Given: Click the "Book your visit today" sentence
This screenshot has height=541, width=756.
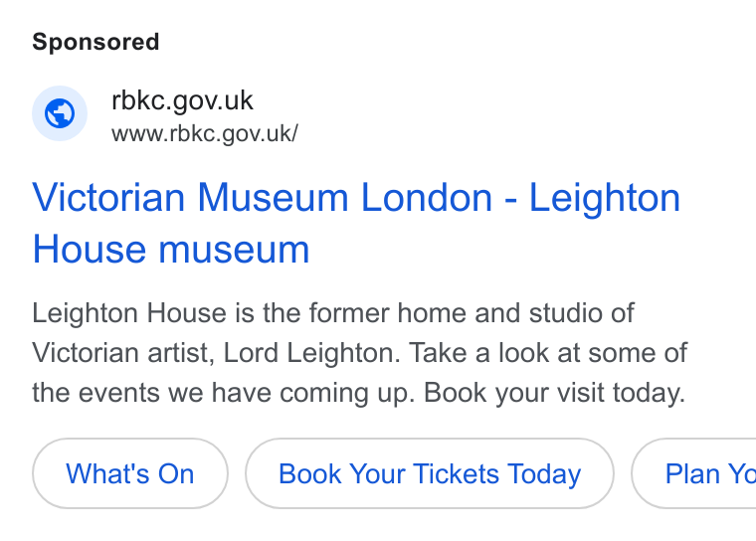Looking at the screenshot, I should tap(554, 393).
